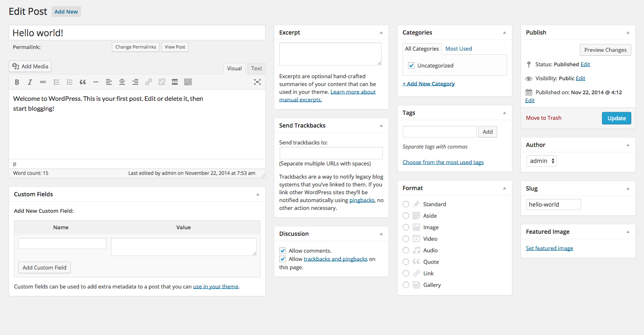This screenshot has width=644, height=335.
Task: Insert a blockquote in the post
Action: coord(83,82)
